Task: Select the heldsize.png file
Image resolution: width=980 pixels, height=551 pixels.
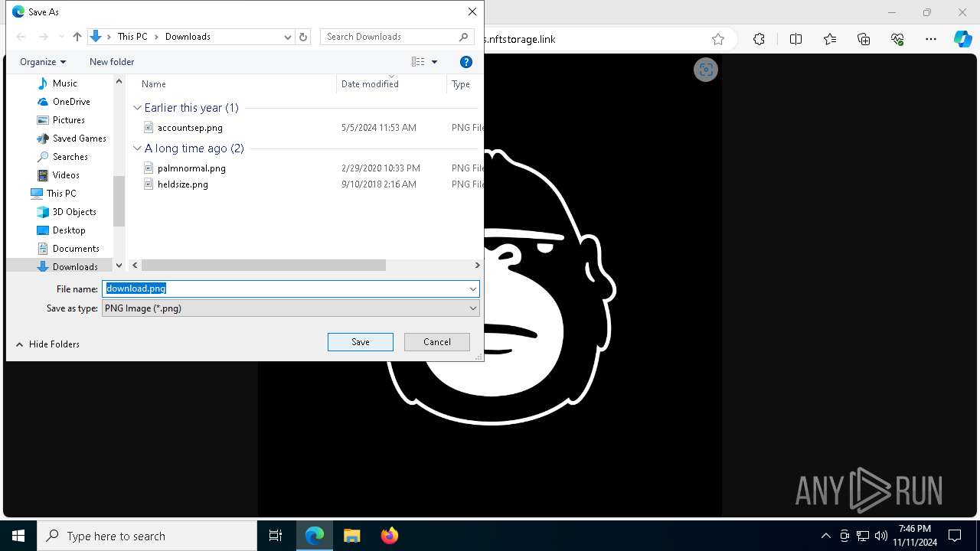Action: tap(182, 184)
